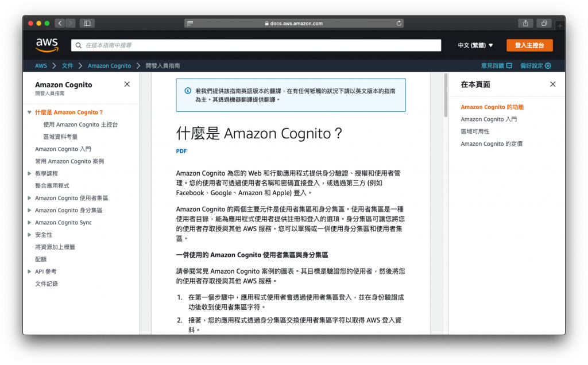
Task: Expand the API 參考 section
Action: click(x=29, y=271)
